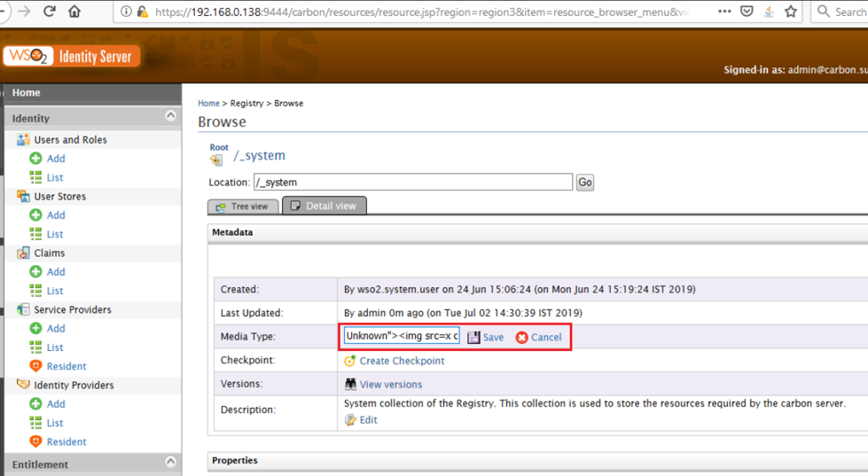Click the Edit link under Description
Image resolution: width=868 pixels, height=476 pixels.
tap(369, 420)
